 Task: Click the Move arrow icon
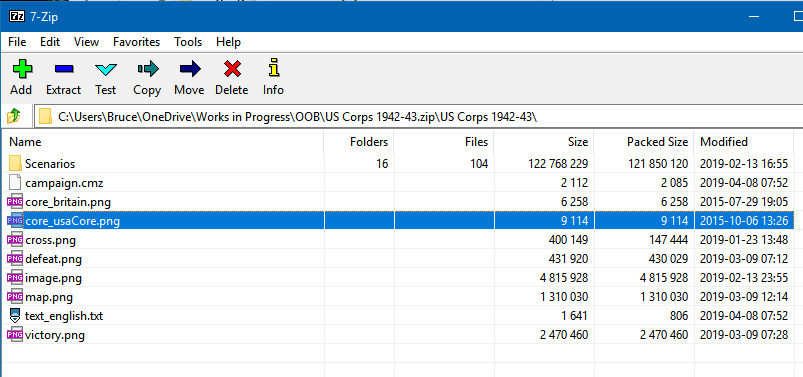tap(189, 69)
